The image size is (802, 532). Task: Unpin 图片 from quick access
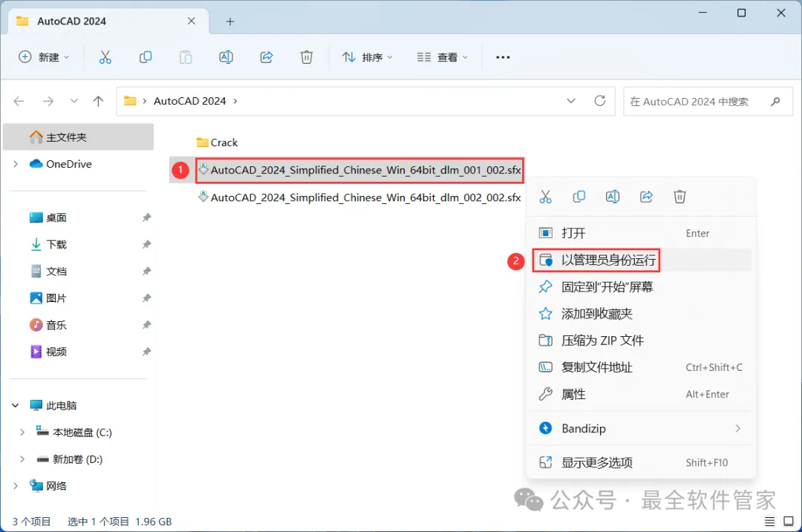pos(147,298)
